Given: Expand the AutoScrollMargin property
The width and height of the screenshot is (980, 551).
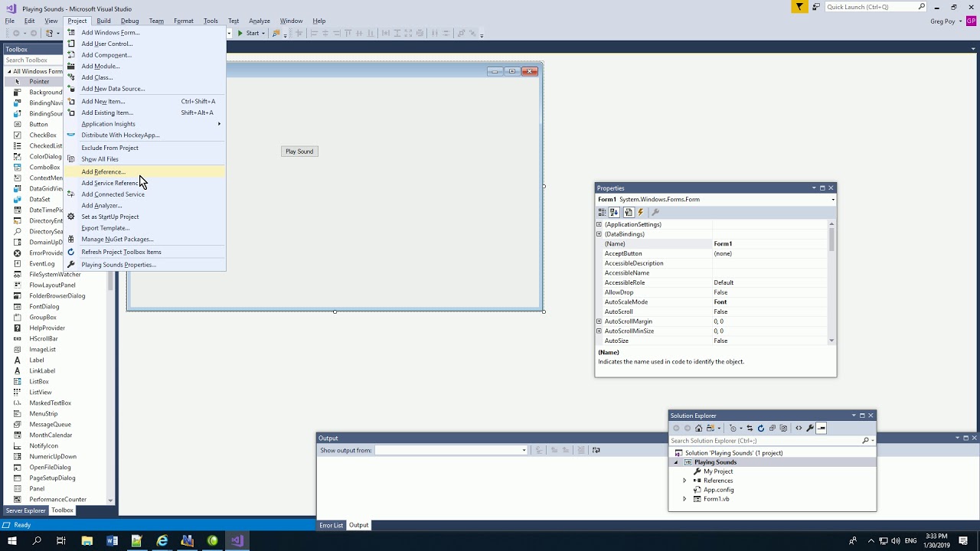Looking at the screenshot, I should pyautogui.click(x=599, y=321).
